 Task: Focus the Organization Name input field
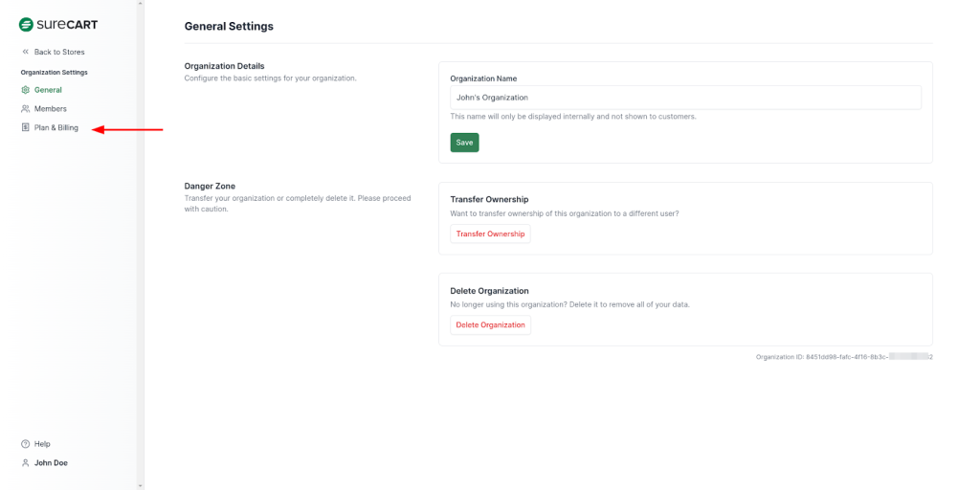pyautogui.click(x=685, y=98)
